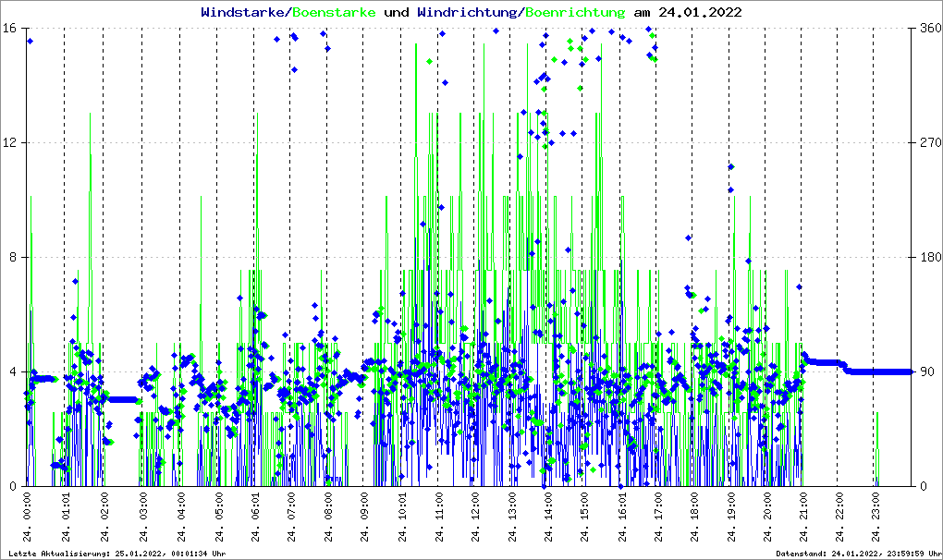Select right axis value 360
Image resolution: width=943 pixels, height=560 pixels.
(931, 29)
